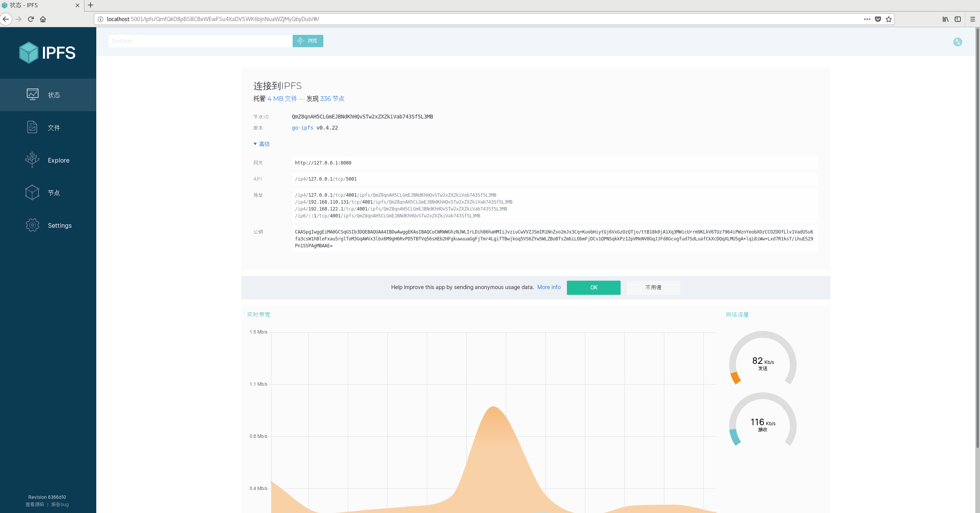Open a new browser tab

pos(91,5)
